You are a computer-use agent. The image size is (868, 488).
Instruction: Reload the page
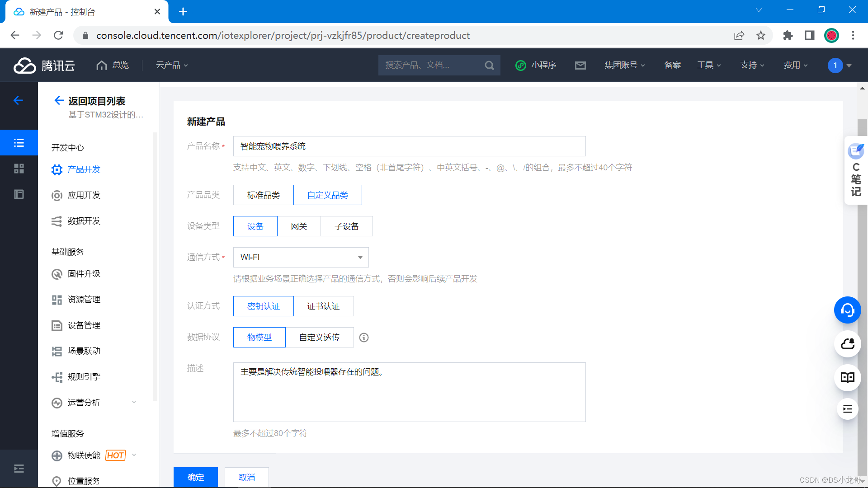(x=58, y=35)
